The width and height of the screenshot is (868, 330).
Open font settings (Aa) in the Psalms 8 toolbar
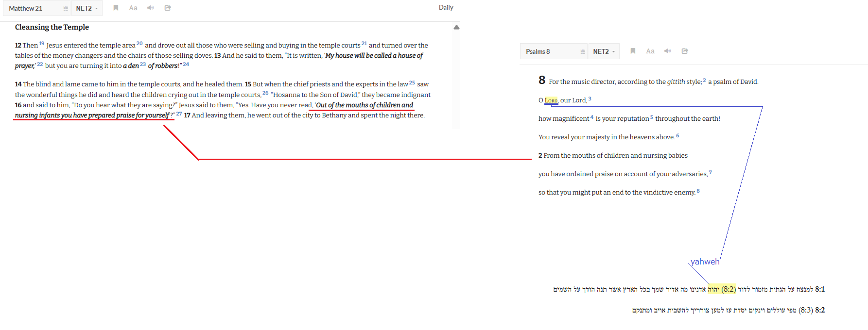pos(650,51)
